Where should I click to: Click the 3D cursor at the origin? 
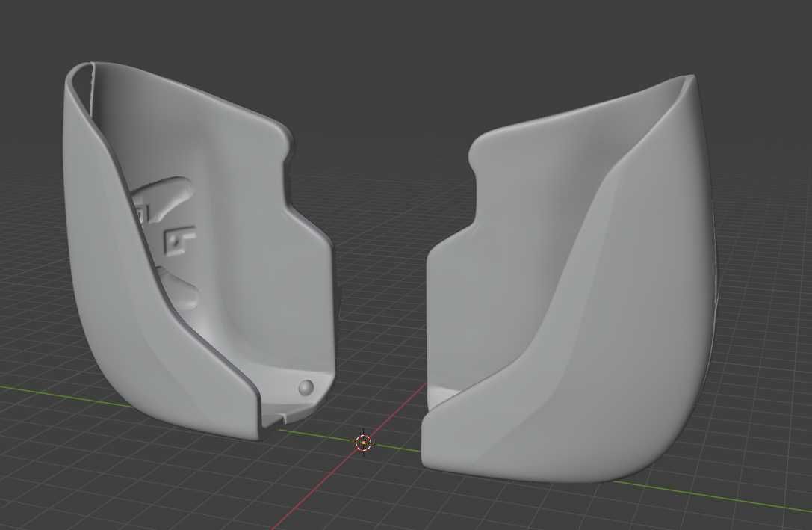click(363, 443)
